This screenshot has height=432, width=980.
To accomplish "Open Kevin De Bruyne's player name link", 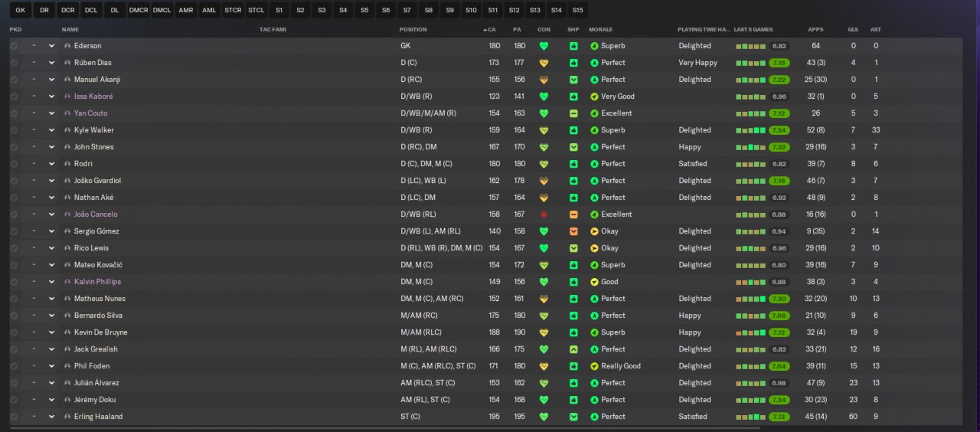I will tap(101, 332).
